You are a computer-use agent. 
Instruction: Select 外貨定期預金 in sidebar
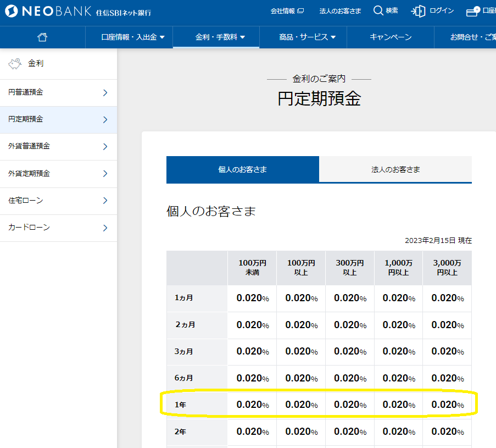coord(59,174)
